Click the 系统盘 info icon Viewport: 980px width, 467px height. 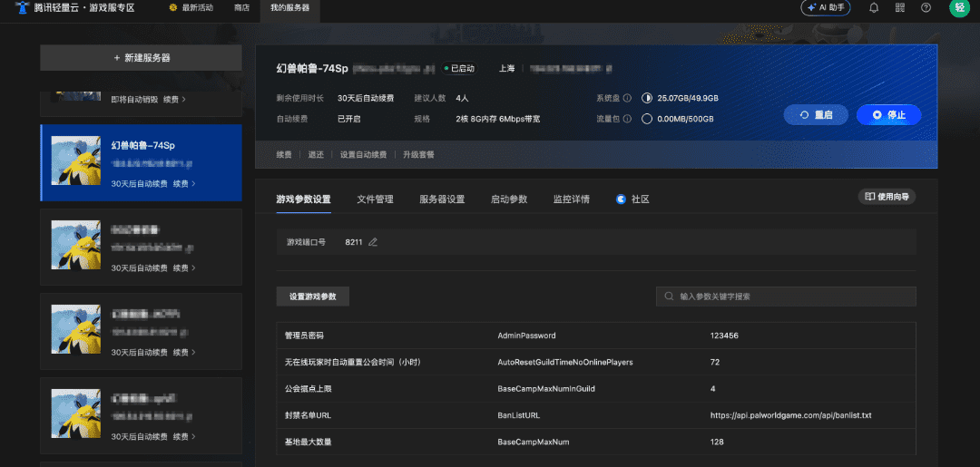click(627, 98)
